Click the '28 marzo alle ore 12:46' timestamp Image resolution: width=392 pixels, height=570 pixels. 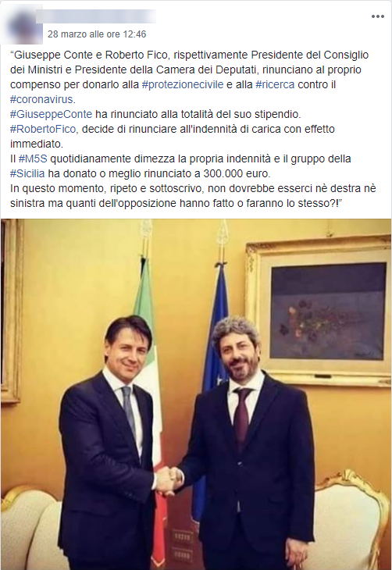coord(97,34)
